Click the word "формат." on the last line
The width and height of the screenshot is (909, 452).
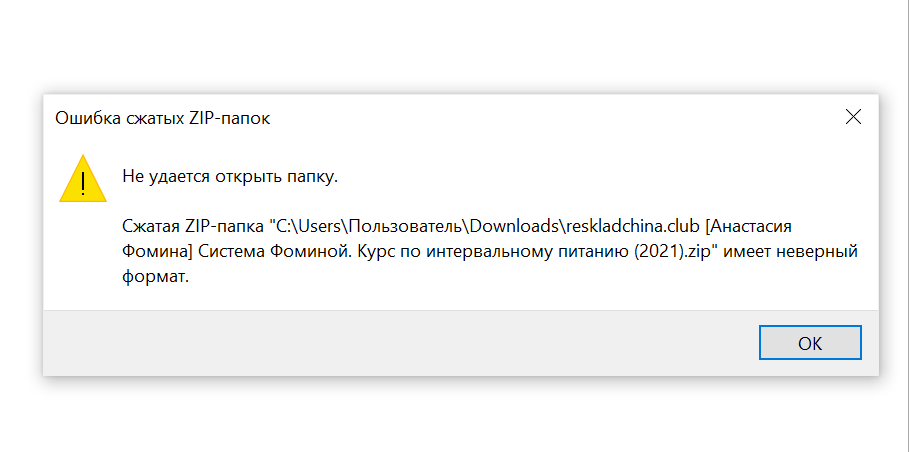[155, 278]
